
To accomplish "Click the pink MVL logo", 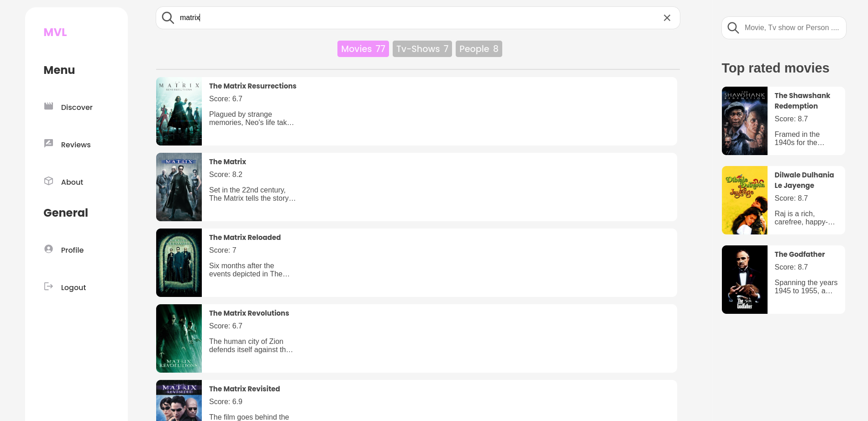I will pyautogui.click(x=55, y=32).
